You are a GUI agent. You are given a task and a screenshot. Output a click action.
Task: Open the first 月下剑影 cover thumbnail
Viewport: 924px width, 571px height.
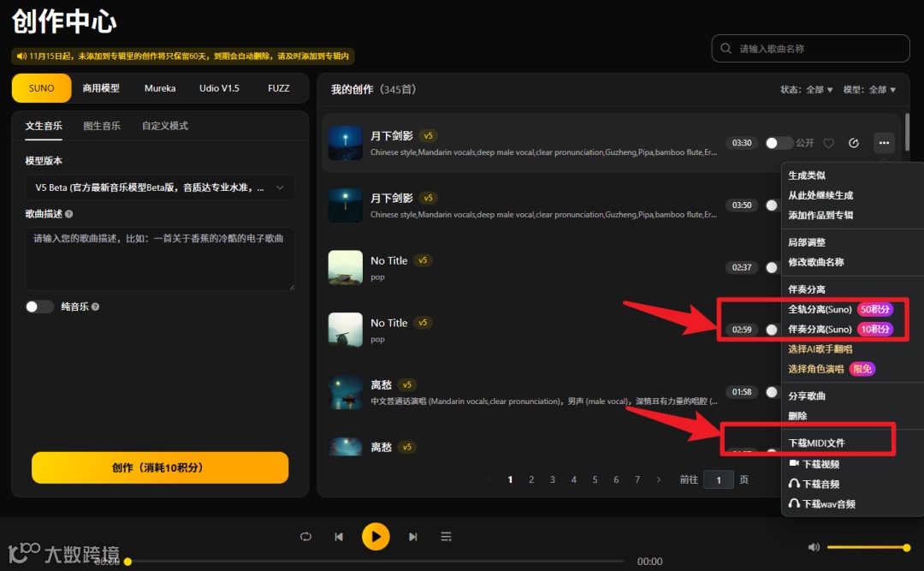pyautogui.click(x=346, y=143)
